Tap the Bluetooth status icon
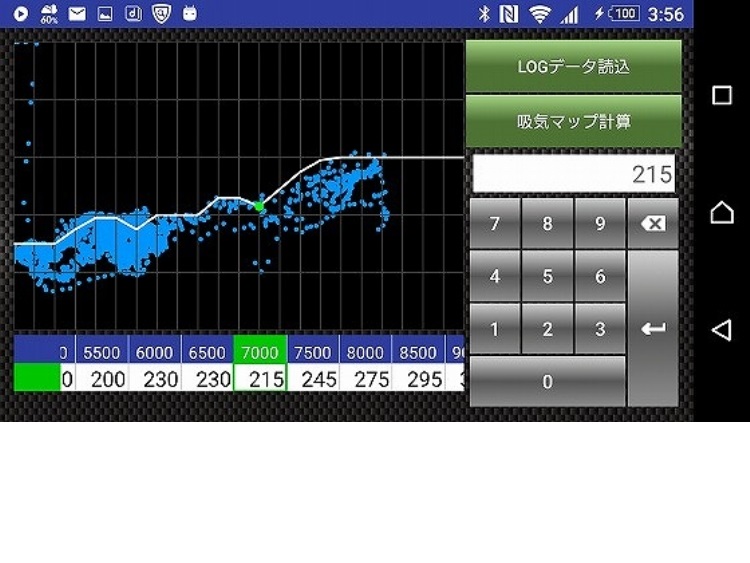 (484, 14)
